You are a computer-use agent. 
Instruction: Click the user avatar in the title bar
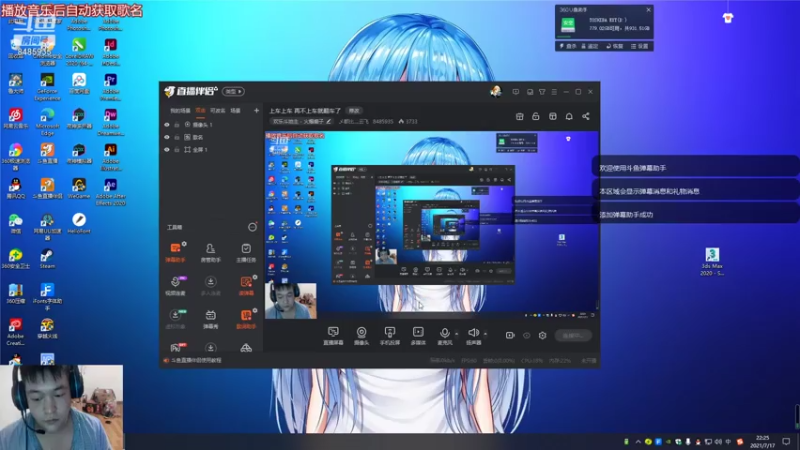coord(495,91)
